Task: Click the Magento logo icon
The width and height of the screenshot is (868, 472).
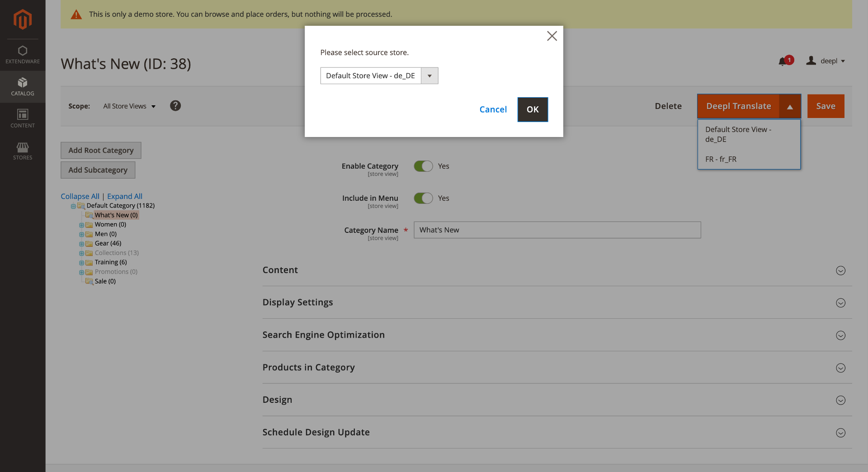Action: click(23, 19)
